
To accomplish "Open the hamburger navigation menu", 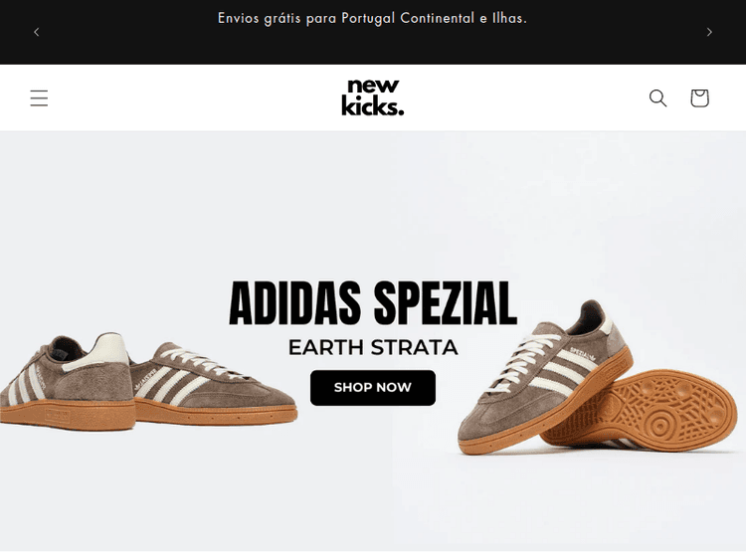I will point(39,97).
